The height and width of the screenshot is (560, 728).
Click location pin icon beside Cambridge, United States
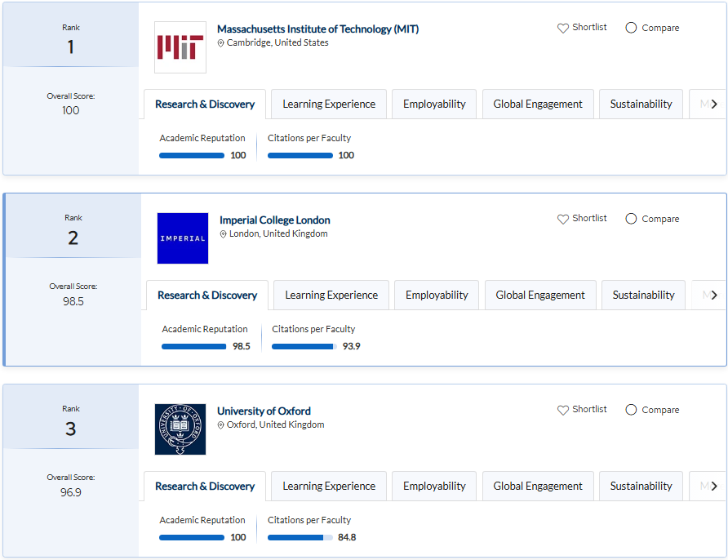point(221,43)
